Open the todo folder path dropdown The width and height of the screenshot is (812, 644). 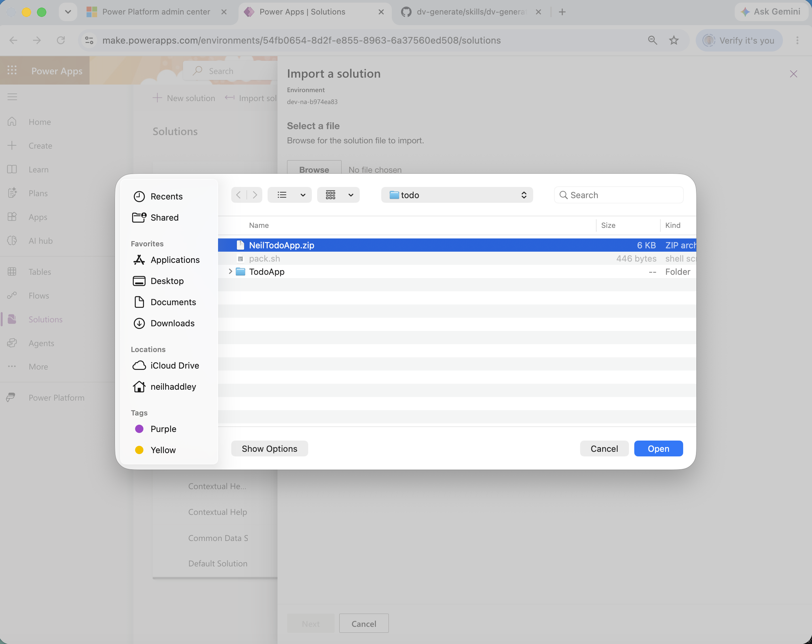point(457,195)
